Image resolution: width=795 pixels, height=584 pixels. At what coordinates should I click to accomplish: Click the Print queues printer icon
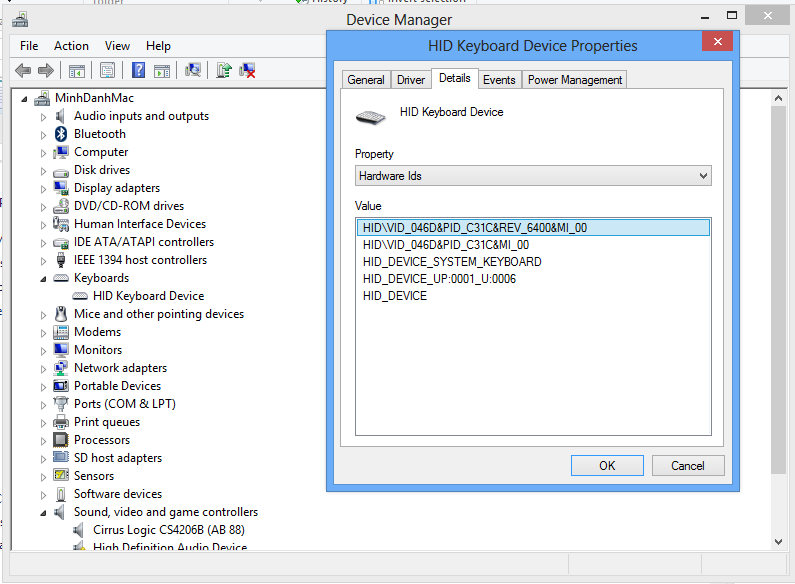[61, 422]
